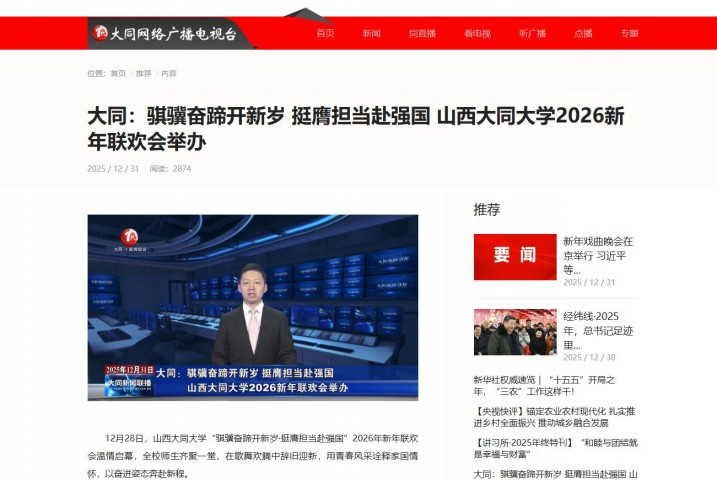
Task: Click the 大同网络广播电视台 site logo
Action: click(x=166, y=33)
